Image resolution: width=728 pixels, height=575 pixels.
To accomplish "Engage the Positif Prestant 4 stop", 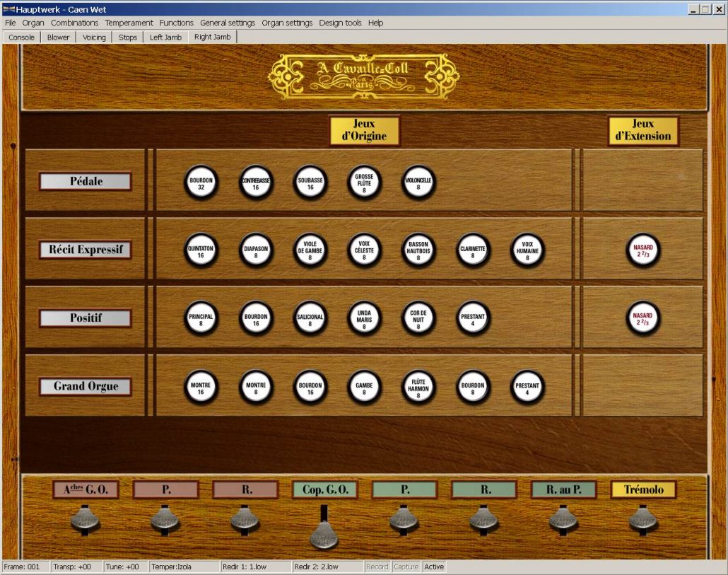I will point(473,318).
